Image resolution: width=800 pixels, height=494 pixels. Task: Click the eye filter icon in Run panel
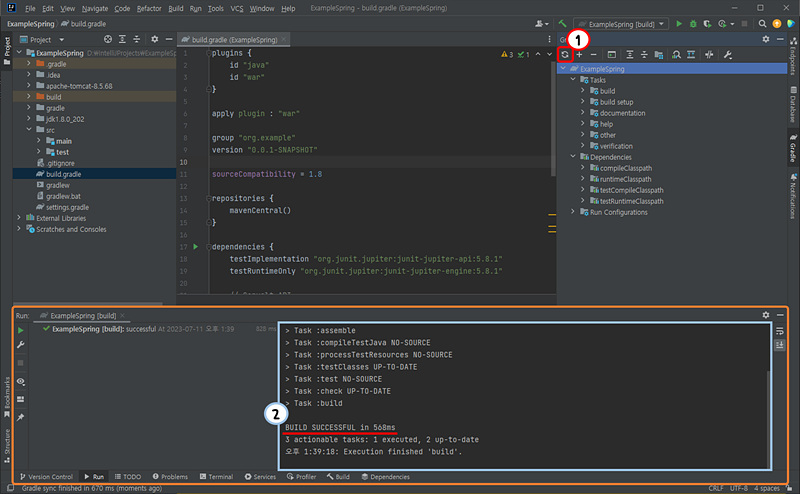click(20, 381)
